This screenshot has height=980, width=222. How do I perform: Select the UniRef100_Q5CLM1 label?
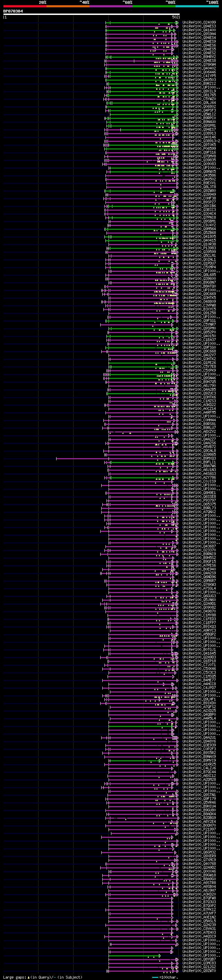coord(199,256)
